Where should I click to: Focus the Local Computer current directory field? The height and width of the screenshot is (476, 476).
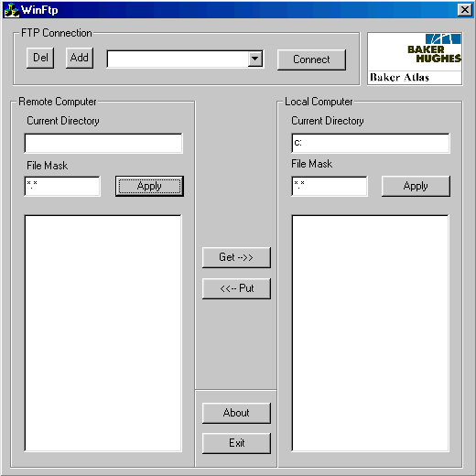click(371, 143)
